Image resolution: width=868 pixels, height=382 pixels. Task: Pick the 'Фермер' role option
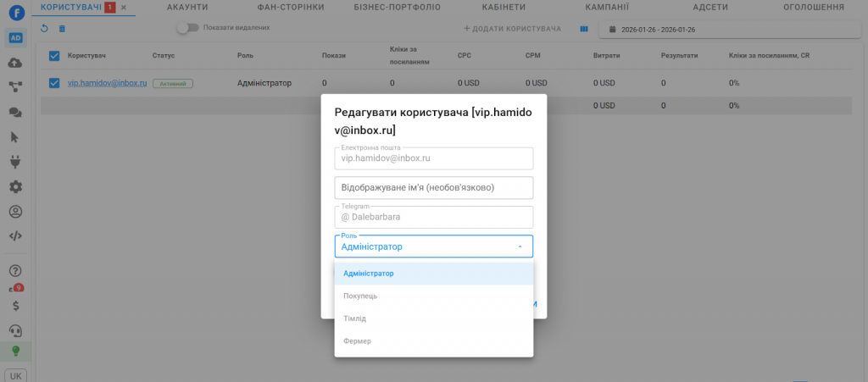click(x=357, y=340)
